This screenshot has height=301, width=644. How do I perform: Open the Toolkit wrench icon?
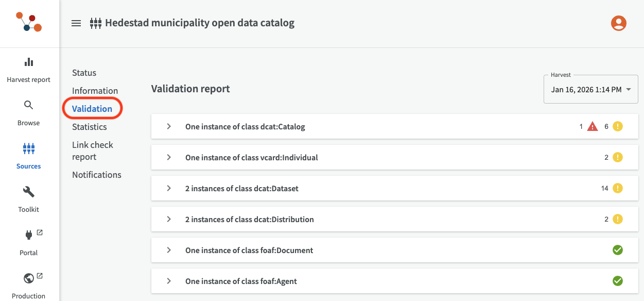point(29,192)
